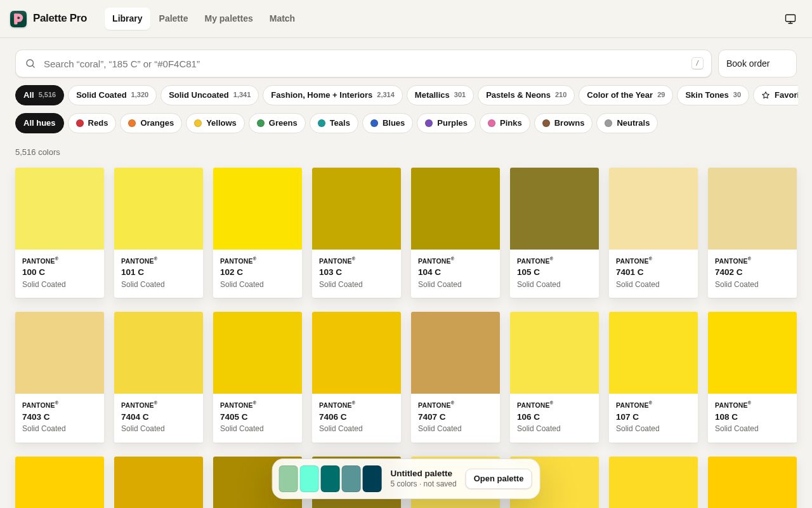Filter hues by Pinks
The width and height of the screenshot is (812, 508).
point(505,123)
